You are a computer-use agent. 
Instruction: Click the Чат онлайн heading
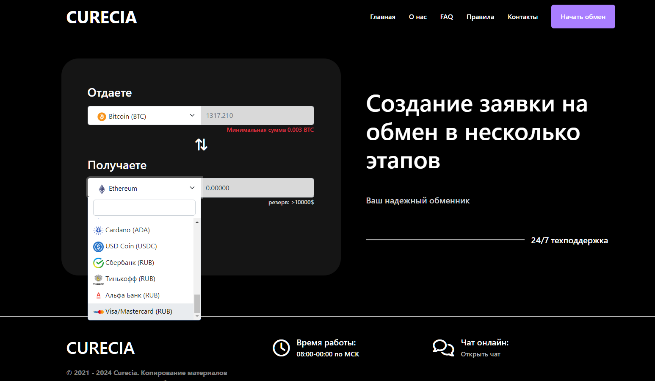(485, 343)
